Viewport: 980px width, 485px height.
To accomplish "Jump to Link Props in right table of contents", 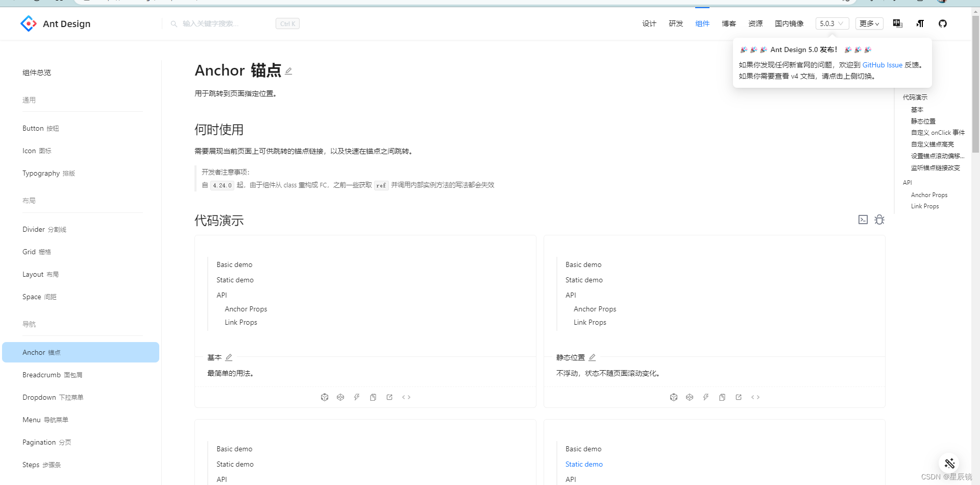I will click(925, 206).
